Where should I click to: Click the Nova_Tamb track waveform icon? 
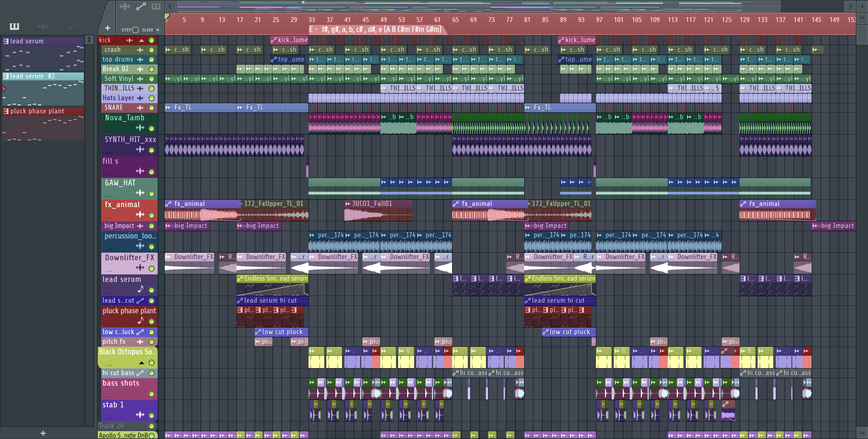pos(140,128)
